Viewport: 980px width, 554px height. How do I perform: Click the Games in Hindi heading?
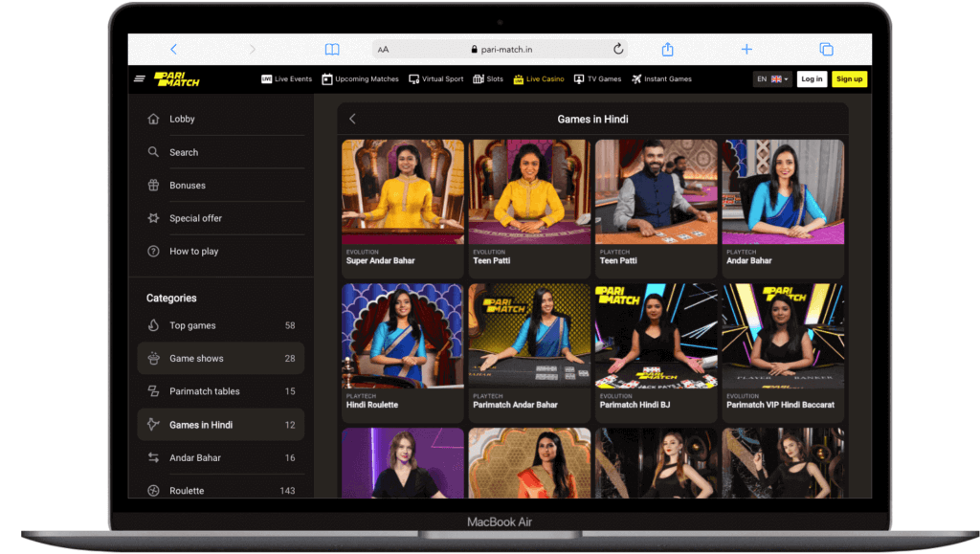coord(592,119)
